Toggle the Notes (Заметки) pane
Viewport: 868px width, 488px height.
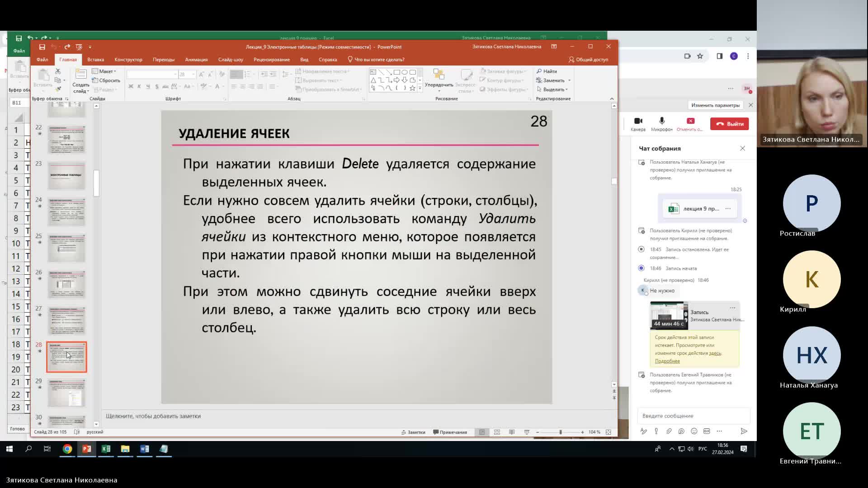point(413,432)
